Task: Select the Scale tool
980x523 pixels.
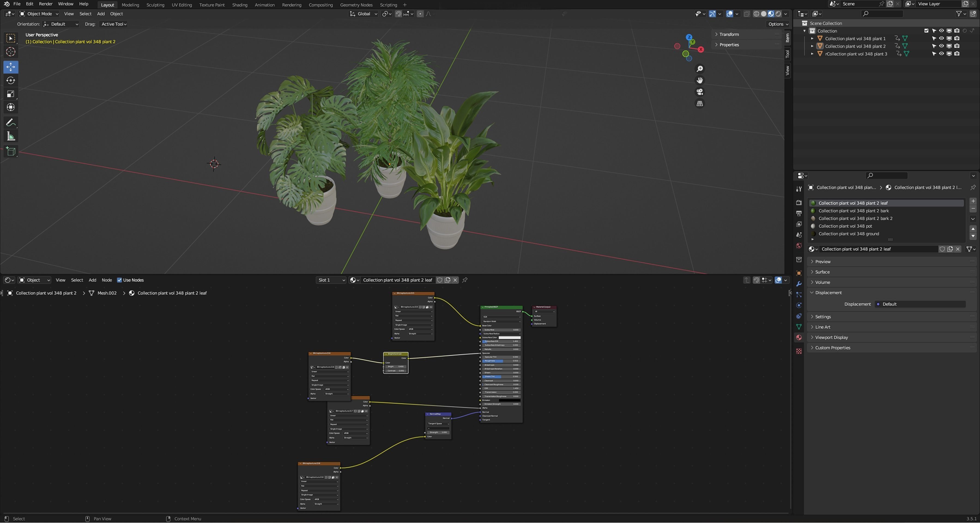Action: point(11,94)
